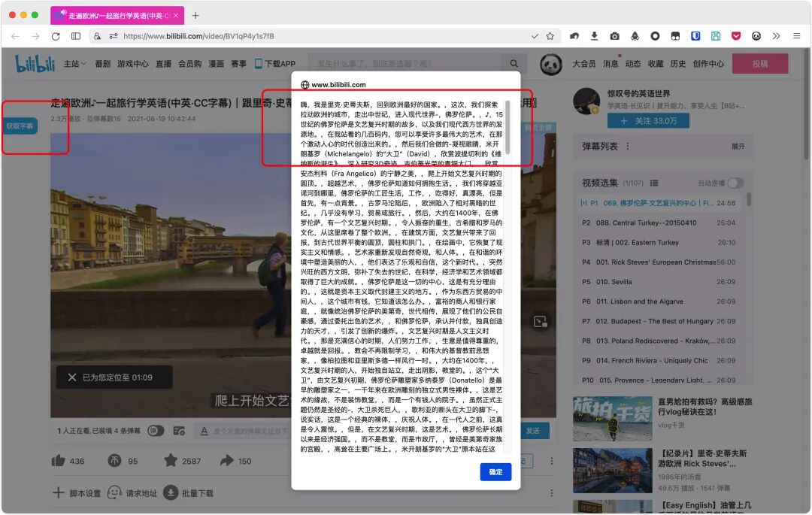The width and height of the screenshot is (812, 515).
Task: Open the bilibili logo homepage
Action: click(35, 64)
